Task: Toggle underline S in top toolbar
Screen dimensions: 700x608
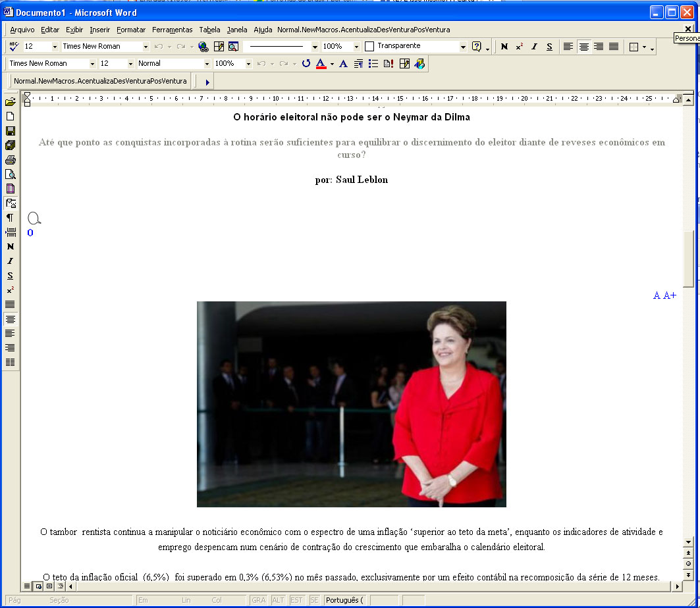Action: point(549,47)
